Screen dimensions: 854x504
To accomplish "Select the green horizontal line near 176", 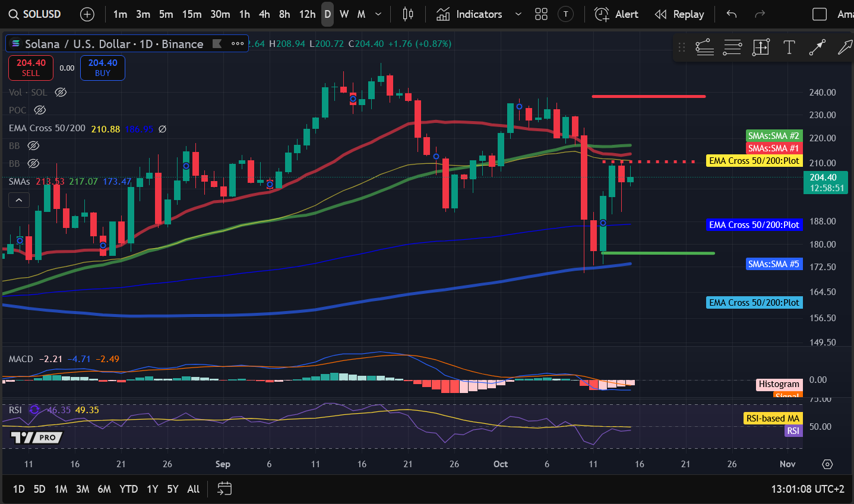I will click(658, 253).
